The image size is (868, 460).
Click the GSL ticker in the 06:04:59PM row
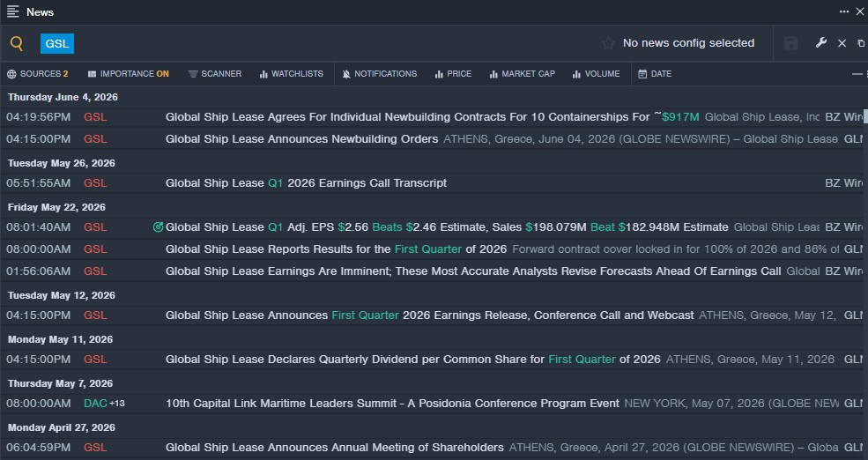[95, 448]
